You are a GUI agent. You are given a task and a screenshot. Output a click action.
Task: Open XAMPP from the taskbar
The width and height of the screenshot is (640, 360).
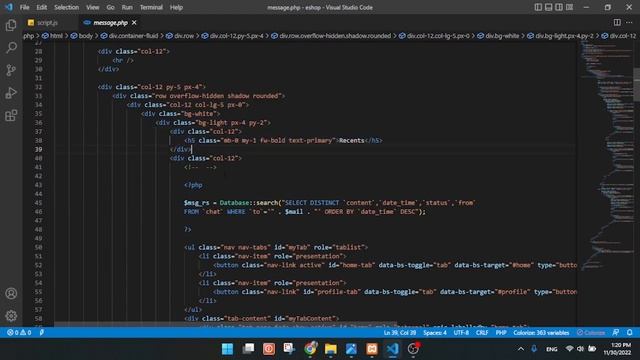372,349
